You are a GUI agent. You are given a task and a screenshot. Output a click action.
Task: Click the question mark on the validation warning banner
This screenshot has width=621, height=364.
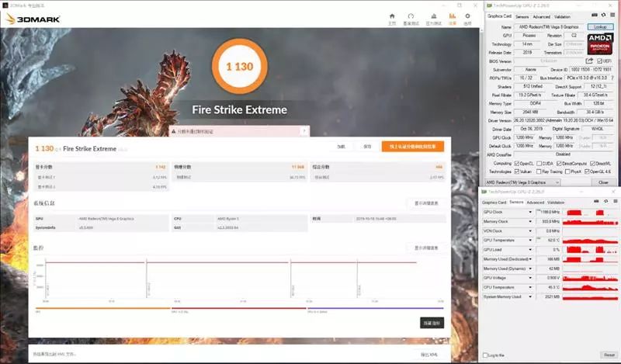tap(304, 130)
